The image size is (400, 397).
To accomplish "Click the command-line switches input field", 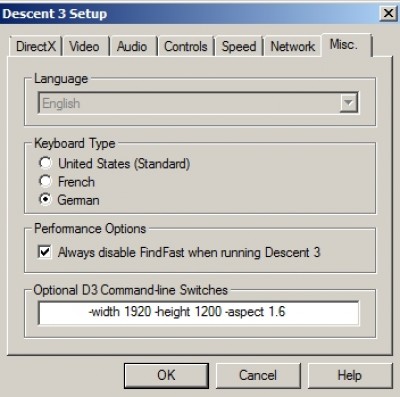I will point(199,312).
